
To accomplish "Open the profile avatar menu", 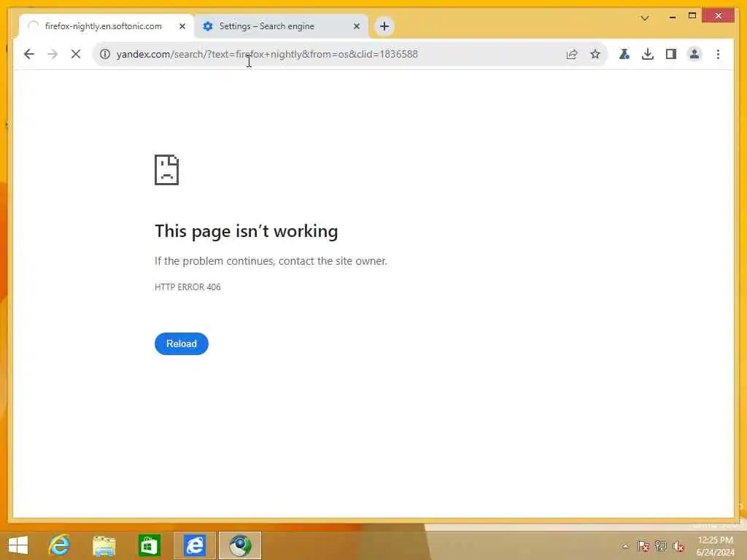I will (x=694, y=54).
